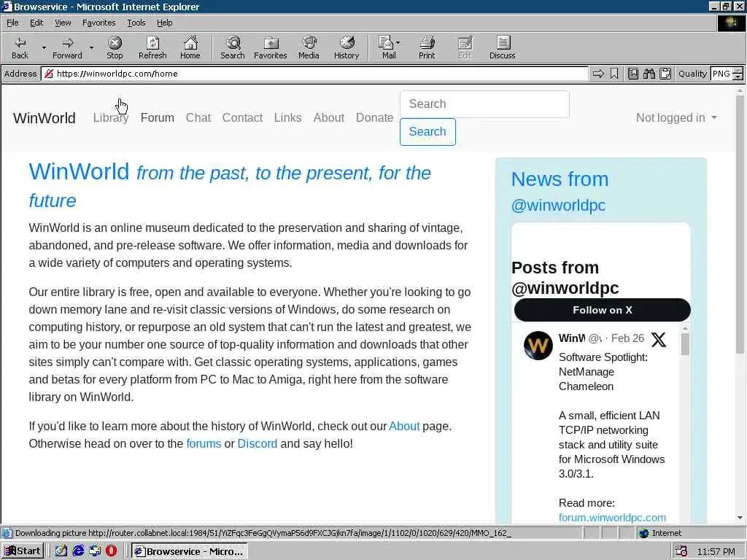This screenshot has width=747, height=560.
Task: Open the Links nav link
Action: coord(287,117)
